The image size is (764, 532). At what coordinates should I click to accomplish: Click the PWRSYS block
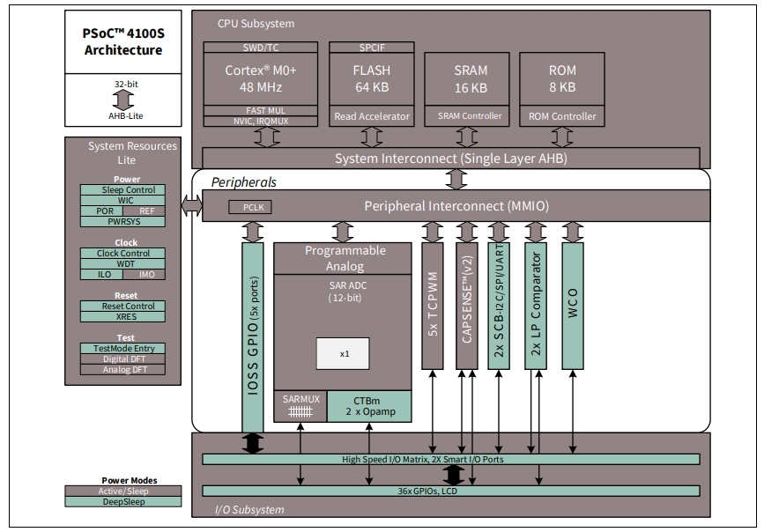[x=122, y=222]
